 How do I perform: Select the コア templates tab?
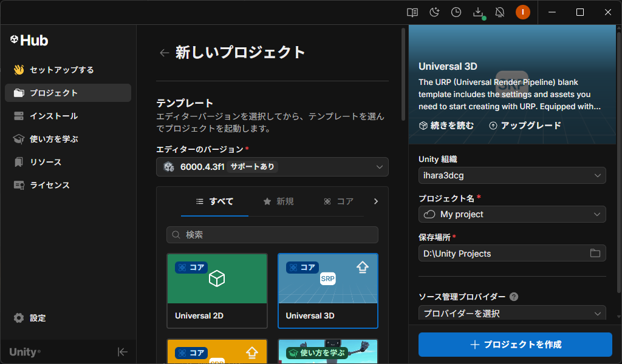coord(339,201)
